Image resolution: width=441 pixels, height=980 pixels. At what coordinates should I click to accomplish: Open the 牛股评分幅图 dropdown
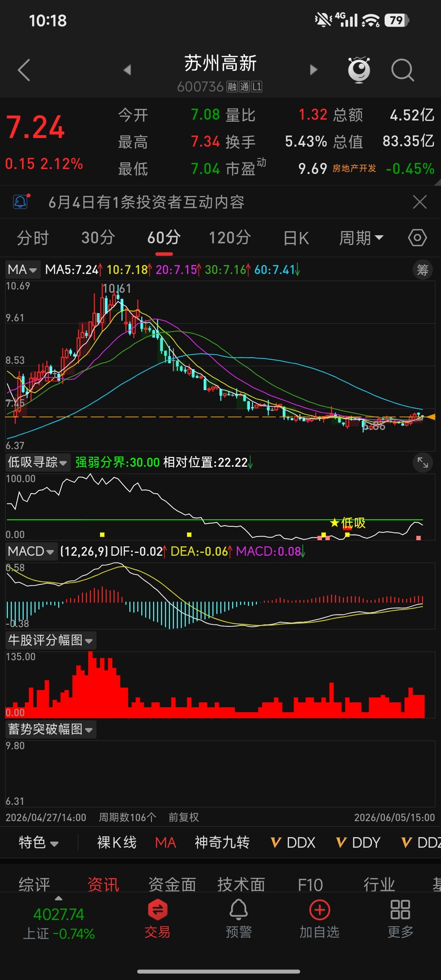[50, 640]
